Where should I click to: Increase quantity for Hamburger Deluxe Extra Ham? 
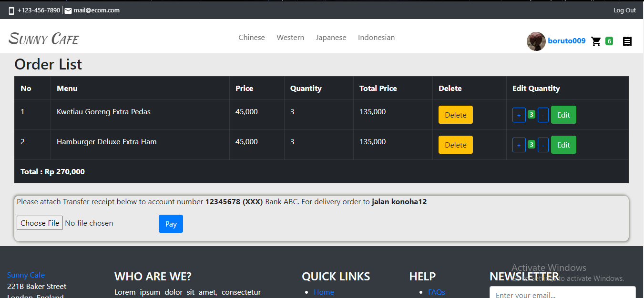[519, 145]
